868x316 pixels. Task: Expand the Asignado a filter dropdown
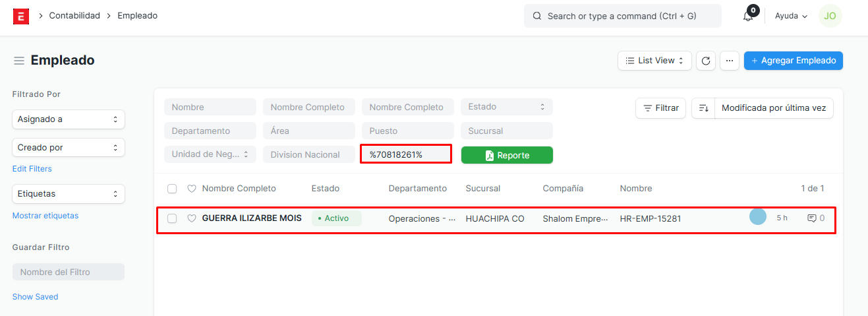click(69, 119)
